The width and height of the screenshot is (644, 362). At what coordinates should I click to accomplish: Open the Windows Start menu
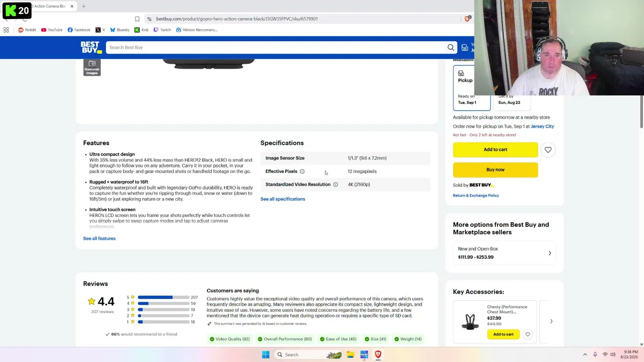(x=266, y=354)
